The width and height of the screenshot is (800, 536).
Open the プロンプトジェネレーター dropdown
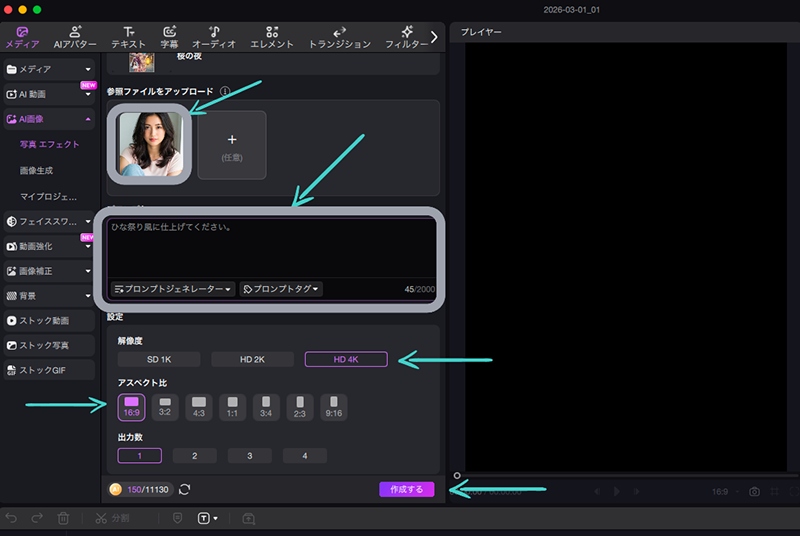tap(173, 289)
